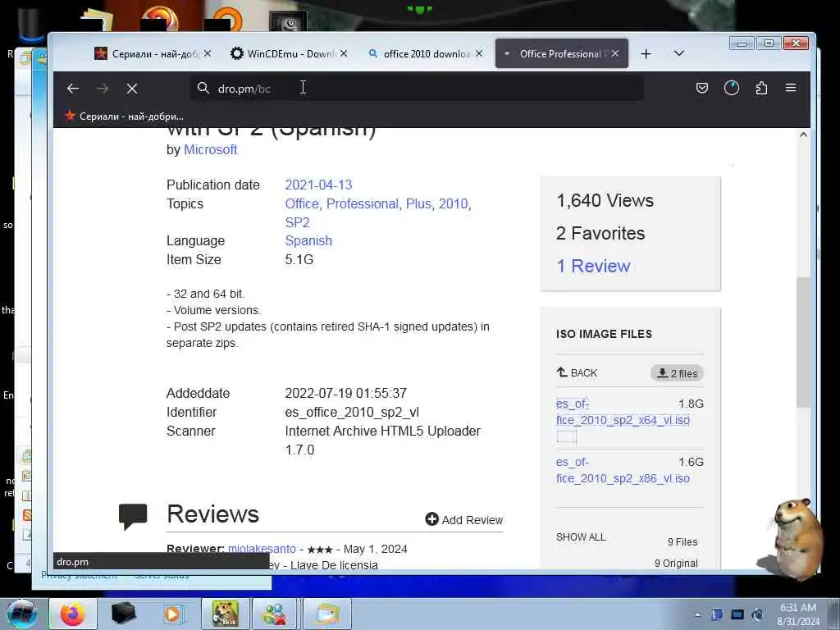Download es_office_2010_sp2_x64_vl.iso file
This screenshot has height=630, width=840.
(x=623, y=412)
